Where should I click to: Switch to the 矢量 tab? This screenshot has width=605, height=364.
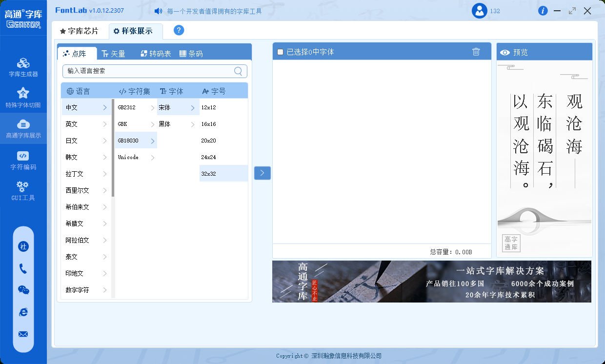coord(113,54)
